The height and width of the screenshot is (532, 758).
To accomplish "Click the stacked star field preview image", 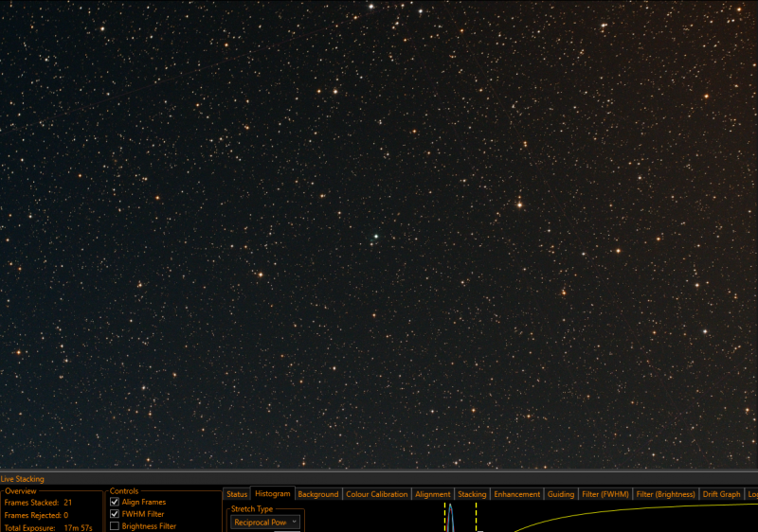I will click(x=379, y=234).
